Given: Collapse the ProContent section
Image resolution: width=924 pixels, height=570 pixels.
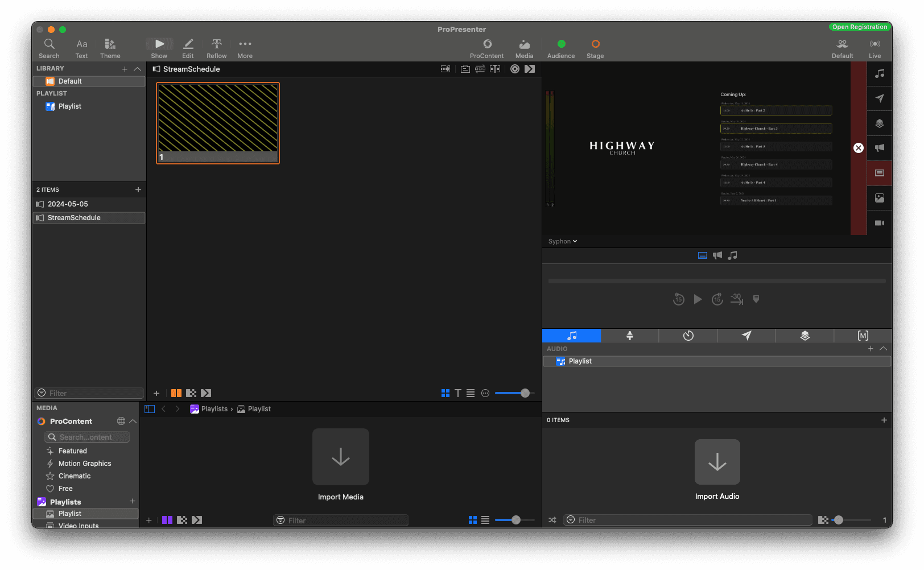Looking at the screenshot, I should [133, 422].
